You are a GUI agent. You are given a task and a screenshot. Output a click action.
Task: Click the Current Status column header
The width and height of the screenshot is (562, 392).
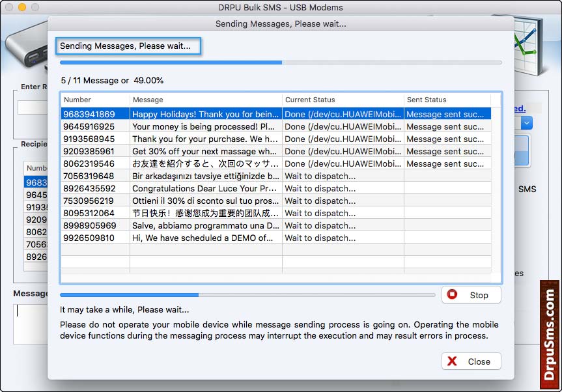coord(343,100)
